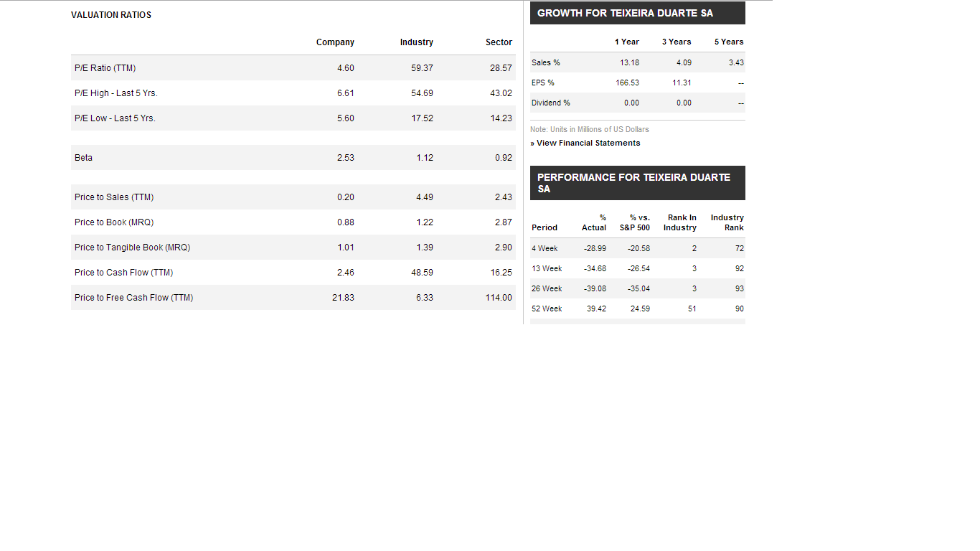Select company P/E ratio value 4.60
This screenshot has width=980, height=551.
coord(346,68)
